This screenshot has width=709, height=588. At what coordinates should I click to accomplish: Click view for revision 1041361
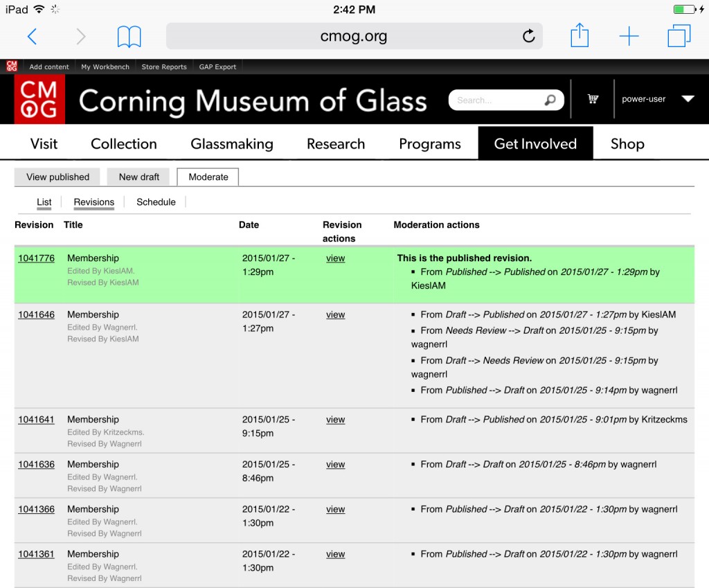tap(336, 554)
